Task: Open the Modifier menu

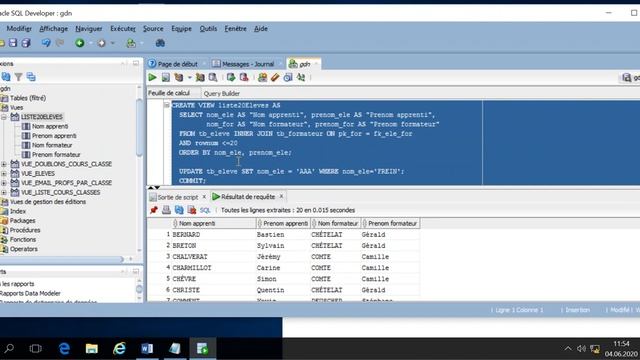Action: pyautogui.click(x=19, y=29)
